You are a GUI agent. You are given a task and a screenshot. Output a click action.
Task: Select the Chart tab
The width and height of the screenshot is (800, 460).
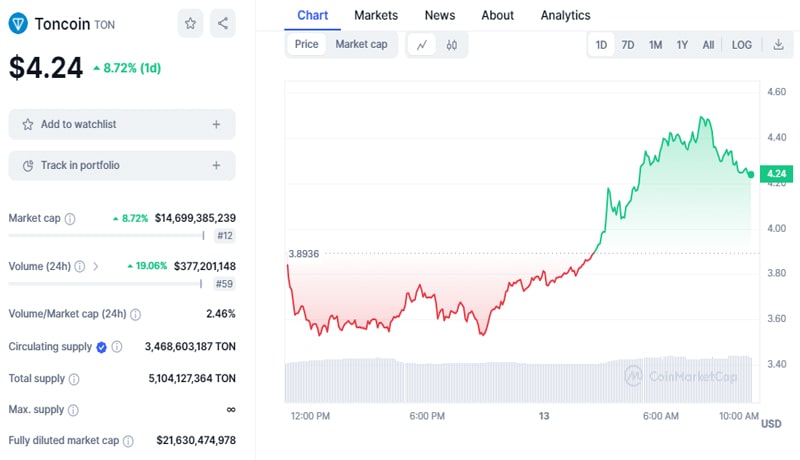312,15
